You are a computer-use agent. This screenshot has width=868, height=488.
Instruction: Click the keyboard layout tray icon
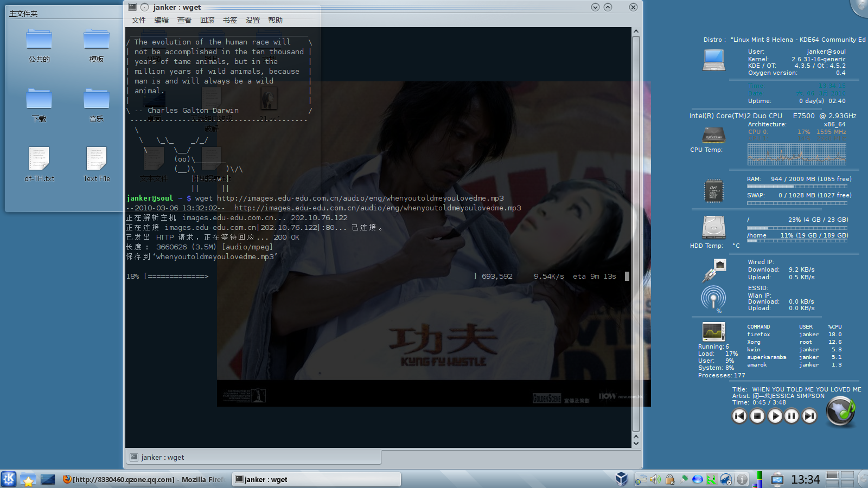[x=641, y=479]
